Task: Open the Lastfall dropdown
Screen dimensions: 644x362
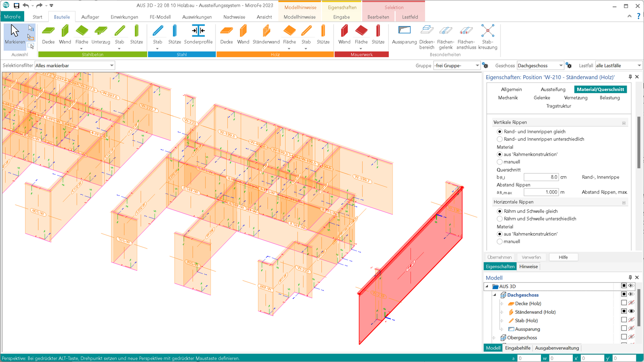Action: tap(619, 66)
